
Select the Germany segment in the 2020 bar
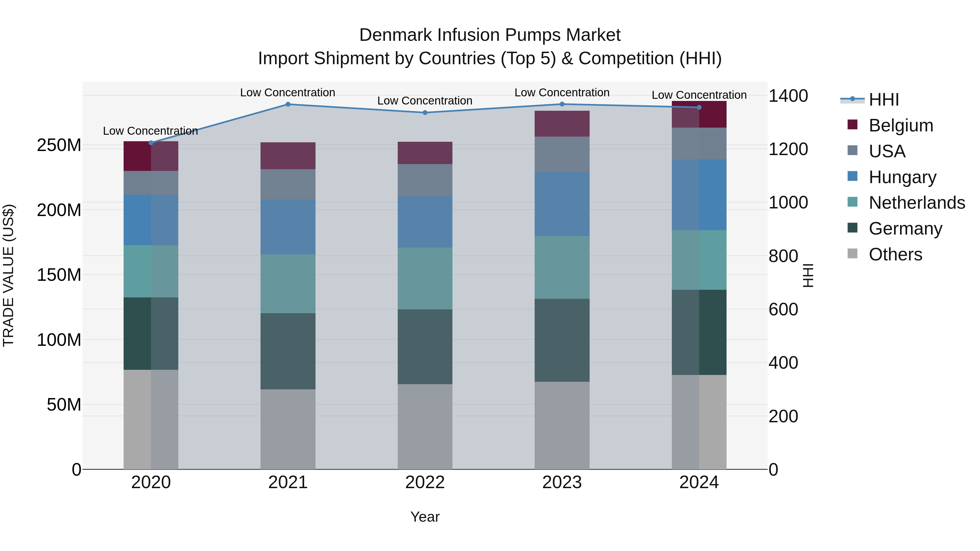coord(151,334)
